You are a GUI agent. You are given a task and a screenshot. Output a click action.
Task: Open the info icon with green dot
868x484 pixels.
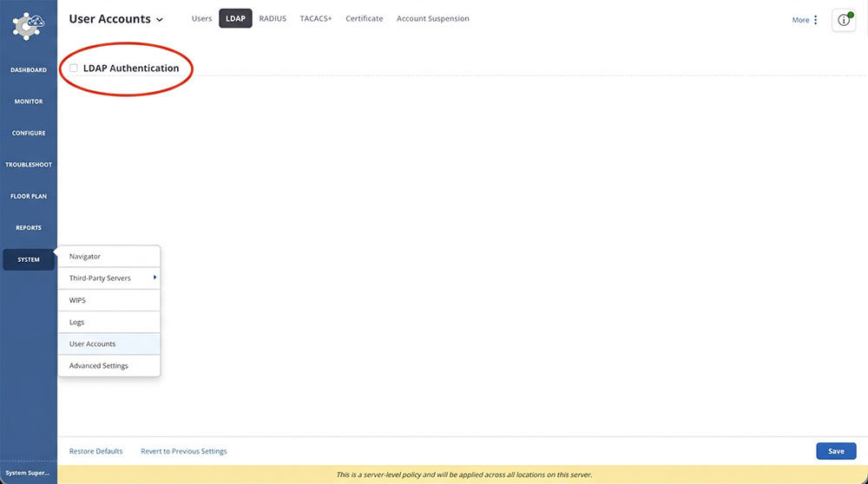tap(844, 20)
